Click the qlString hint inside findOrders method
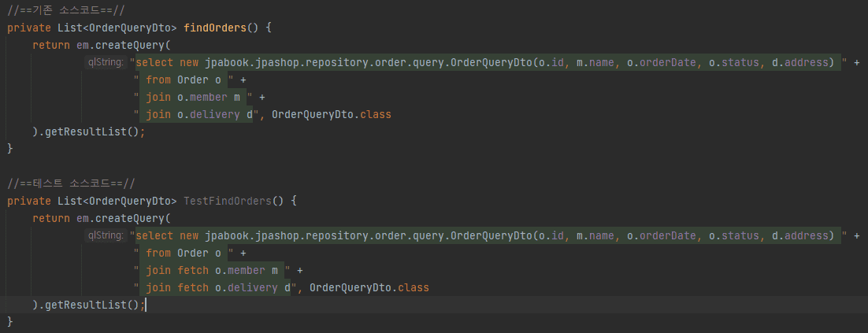This screenshot has width=868, height=333. (x=106, y=62)
